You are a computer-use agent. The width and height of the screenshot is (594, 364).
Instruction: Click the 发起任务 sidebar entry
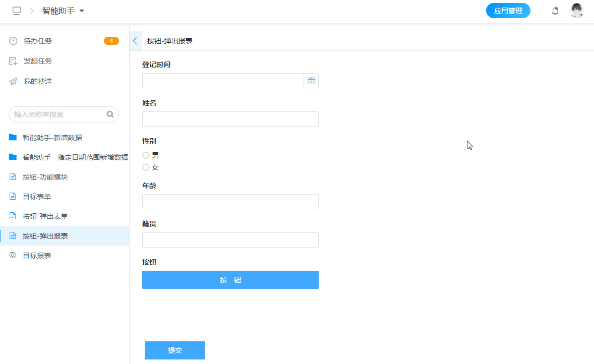click(x=38, y=61)
